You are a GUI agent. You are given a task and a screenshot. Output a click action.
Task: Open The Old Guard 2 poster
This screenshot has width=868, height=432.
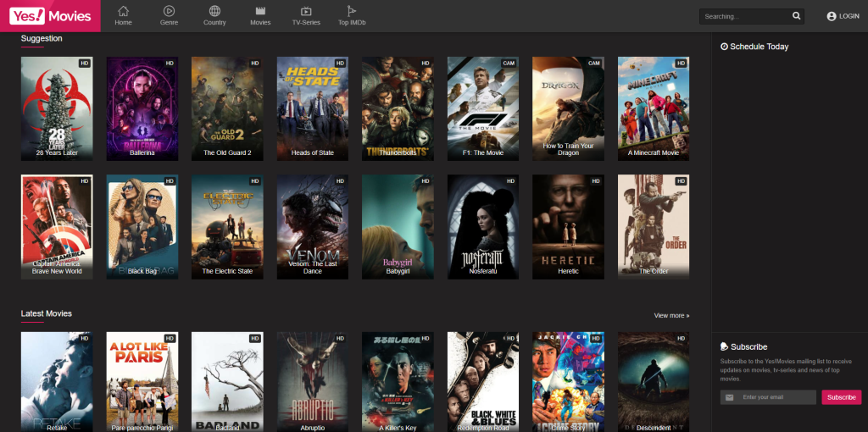[x=227, y=109]
